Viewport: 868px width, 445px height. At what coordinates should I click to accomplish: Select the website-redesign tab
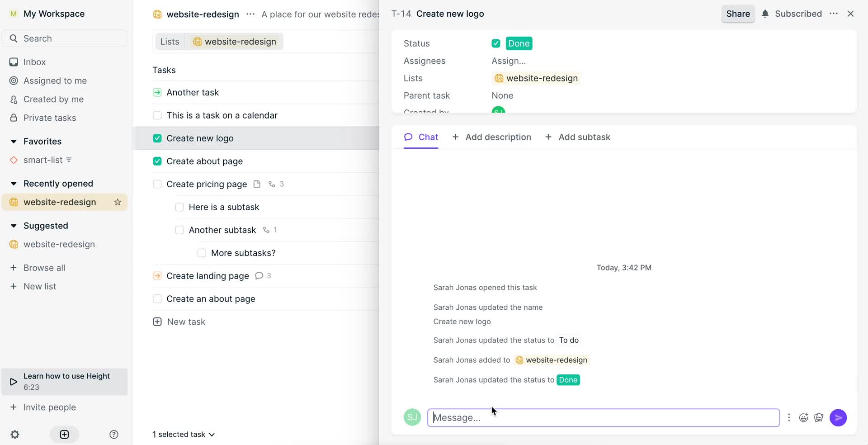pos(234,42)
